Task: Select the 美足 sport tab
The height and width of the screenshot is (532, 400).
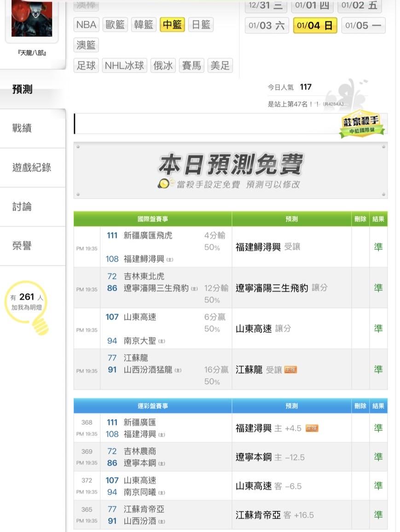Action: pyautogui.click(x=220, y=65)
